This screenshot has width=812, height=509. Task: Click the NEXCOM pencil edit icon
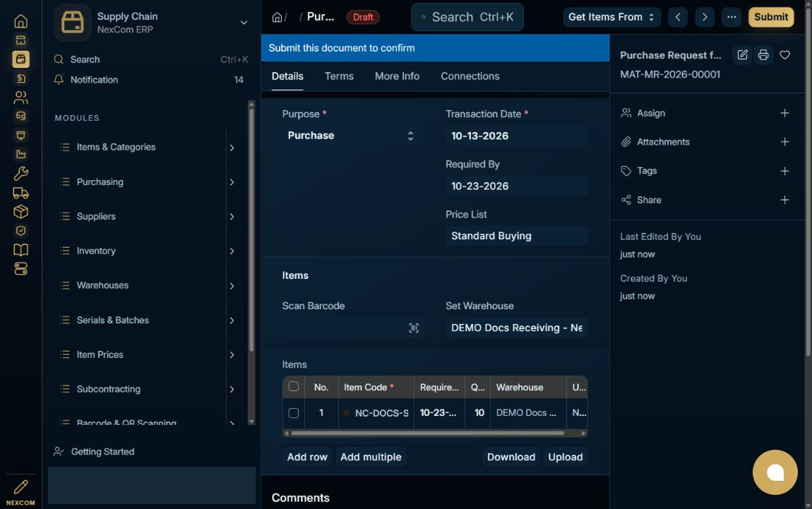coord(20,487)
